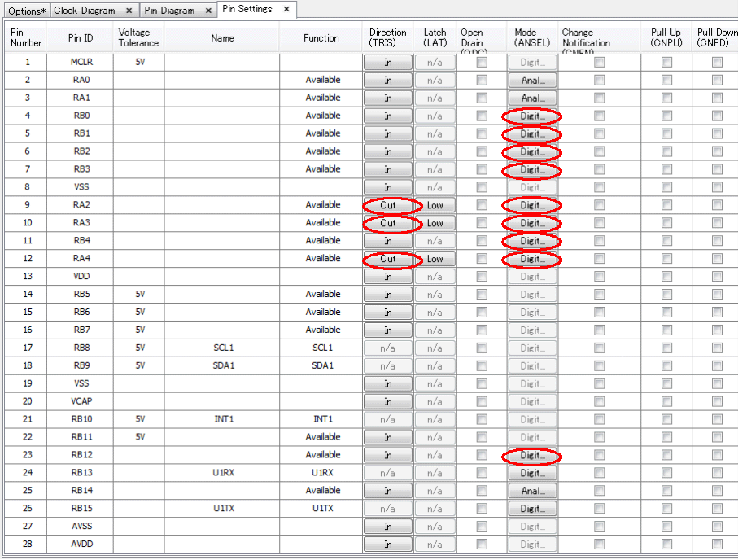Close the Pin Diagram tab
The width and height of the screenshot is (738, 560).
pos(208,11)
